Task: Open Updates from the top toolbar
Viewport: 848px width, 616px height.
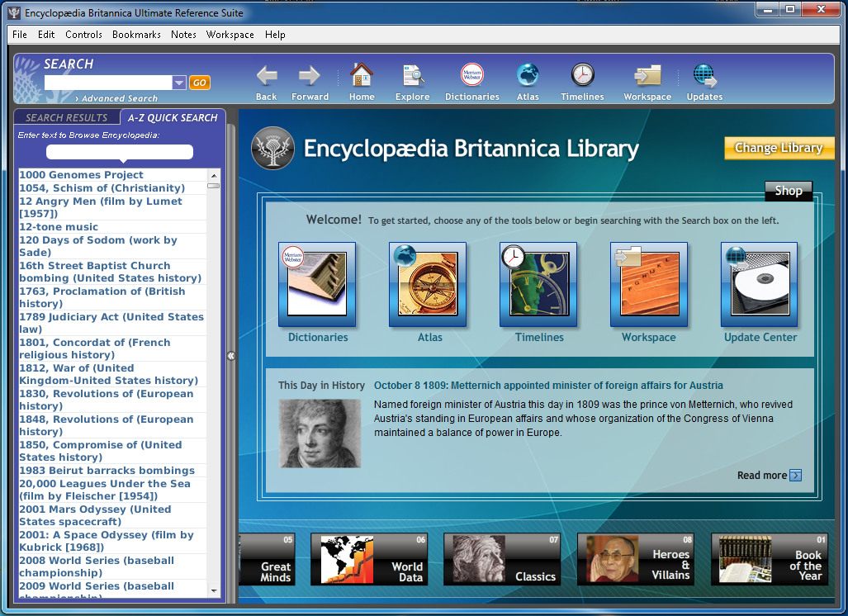Action: point(704,76)
